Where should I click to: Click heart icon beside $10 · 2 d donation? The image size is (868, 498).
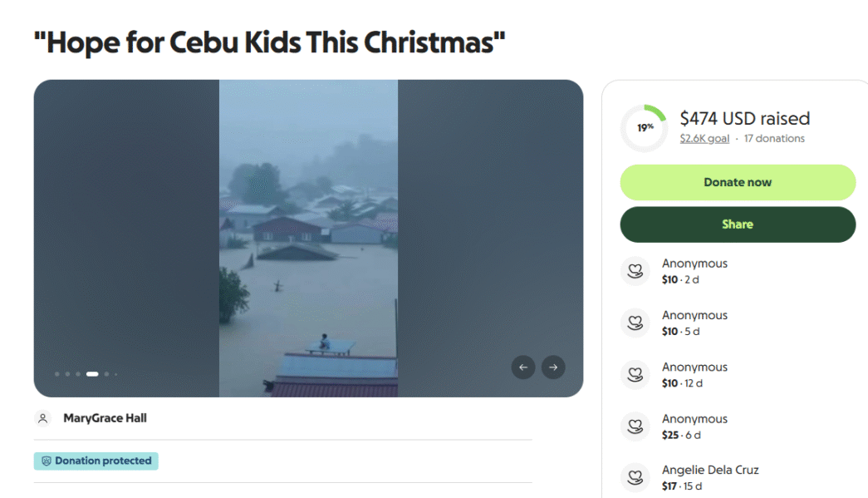point(635,271)
